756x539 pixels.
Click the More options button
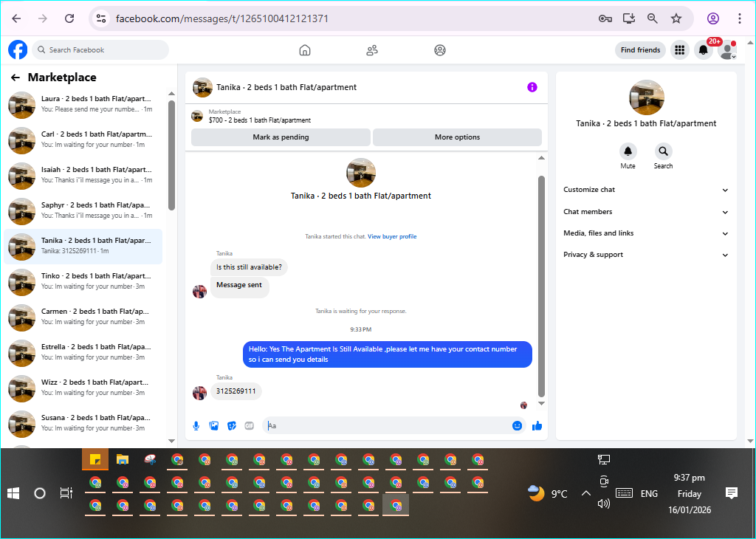[457, 137]
